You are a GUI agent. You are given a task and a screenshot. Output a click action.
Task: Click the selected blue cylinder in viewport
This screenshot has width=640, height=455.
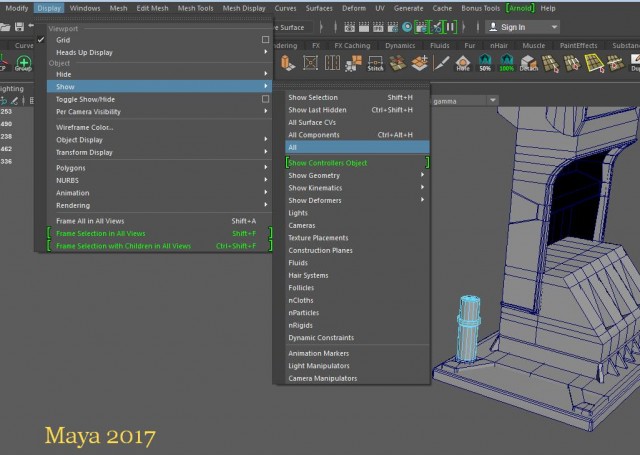(x=469, y=329)
